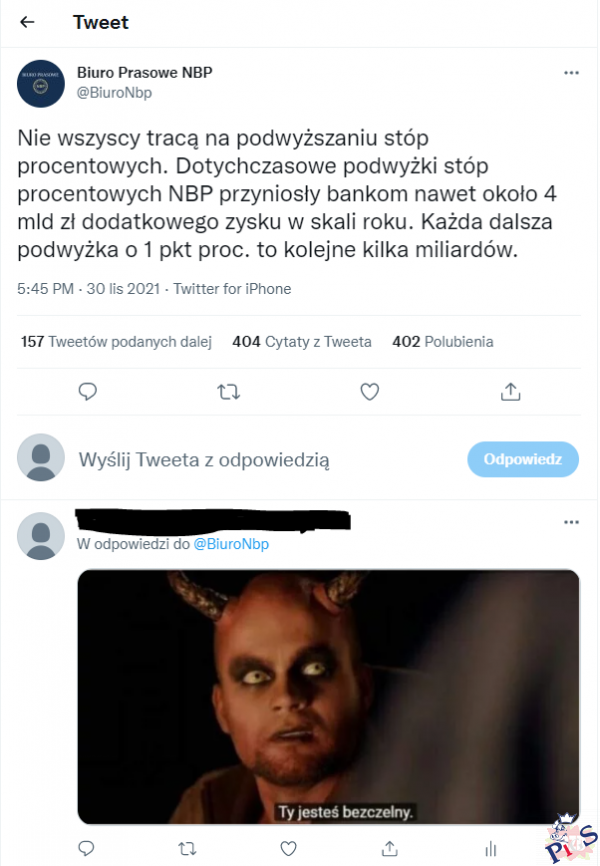Retweet the meme reply
600x866 pixels.
click(187, 848)
